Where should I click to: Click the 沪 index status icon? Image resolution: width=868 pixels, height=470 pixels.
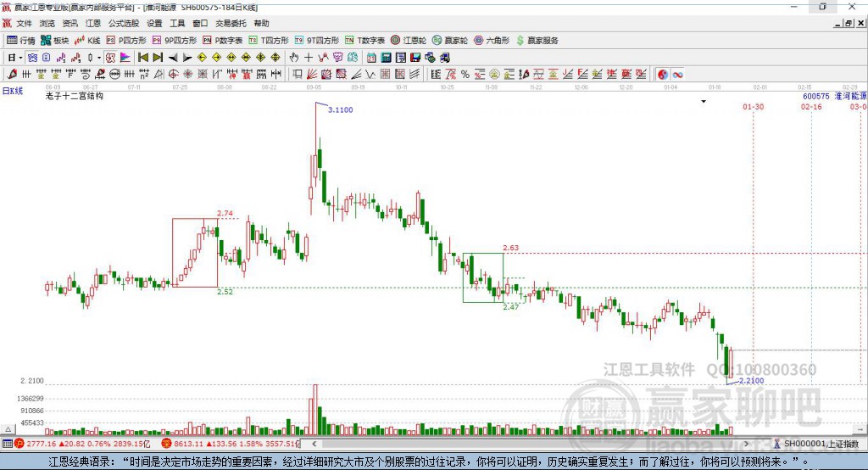click(19, 444)
